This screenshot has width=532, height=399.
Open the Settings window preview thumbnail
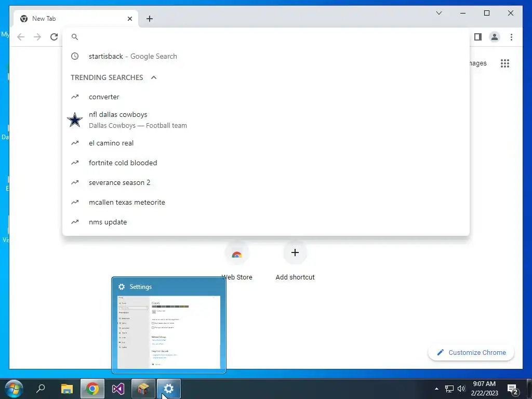tap(169, 332)
